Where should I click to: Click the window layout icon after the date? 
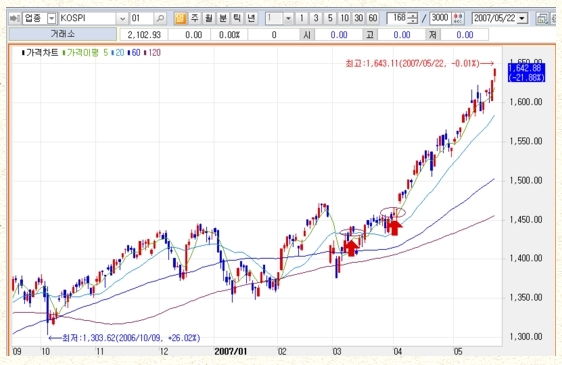(542, 18)
